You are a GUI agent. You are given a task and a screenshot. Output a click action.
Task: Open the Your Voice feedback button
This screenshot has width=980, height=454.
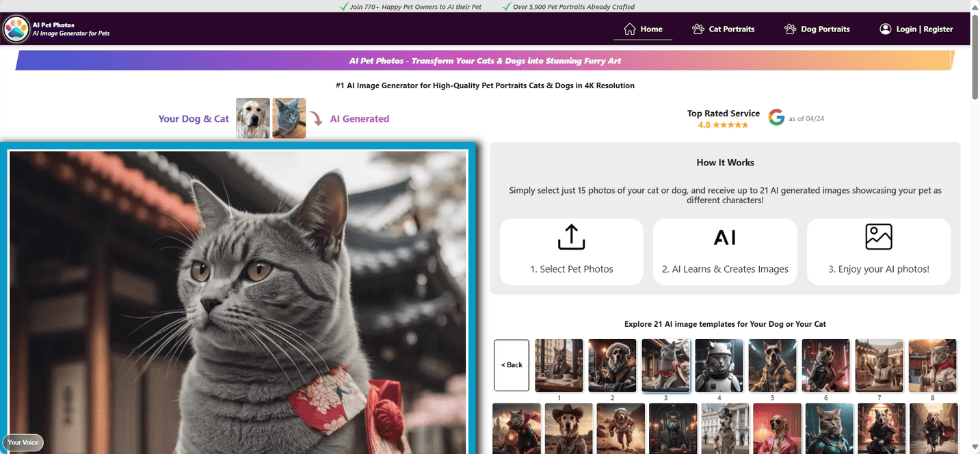click(x=23, y=442)
